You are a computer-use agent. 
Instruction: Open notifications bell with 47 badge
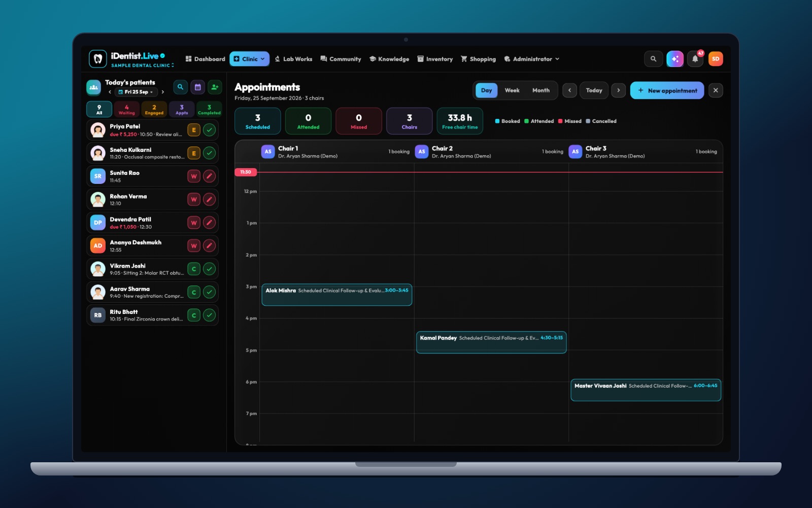[695, 59]
